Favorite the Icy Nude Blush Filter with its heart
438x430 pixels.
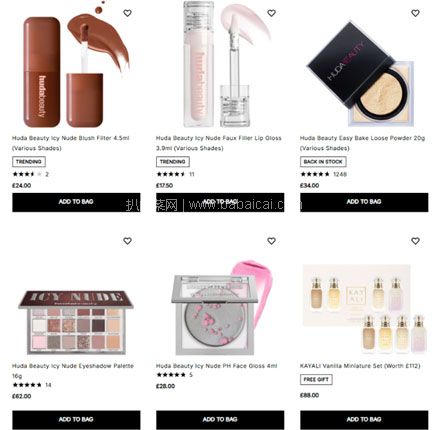point(127,13)
